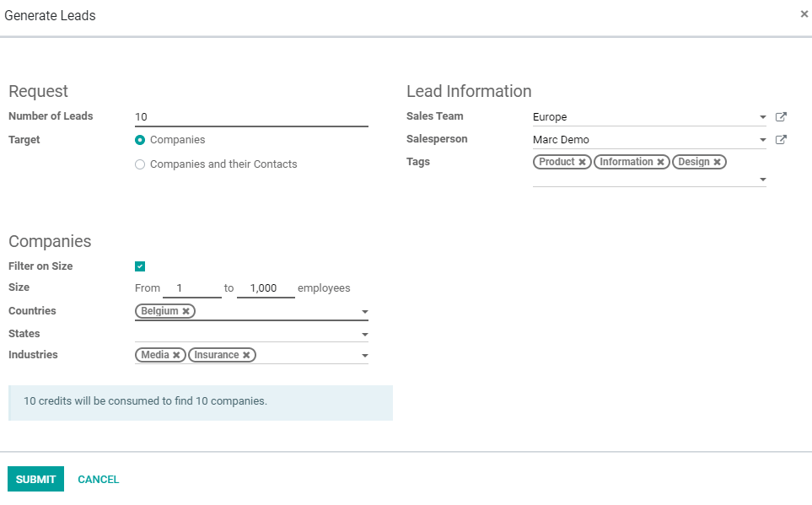Open Salesperson external link icon
This screenshot has height=505, width=812.
(781, 140)
